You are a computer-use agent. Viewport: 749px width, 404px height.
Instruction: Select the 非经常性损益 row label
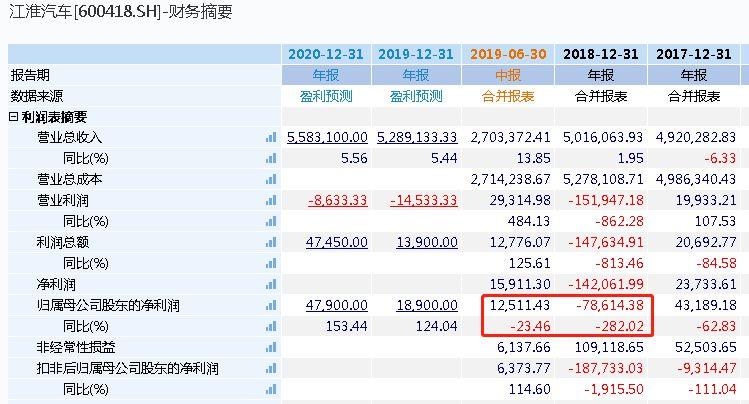76,348
